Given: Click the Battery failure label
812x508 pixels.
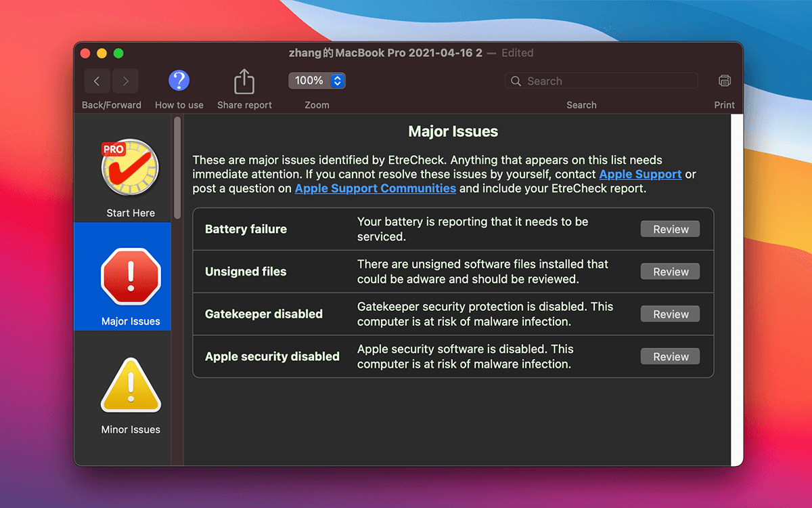Looking at the screenshot, I should [246, 229].
